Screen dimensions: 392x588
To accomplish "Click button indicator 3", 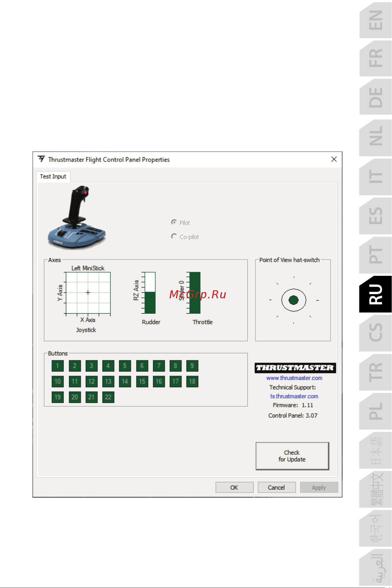I will [91, 366].
